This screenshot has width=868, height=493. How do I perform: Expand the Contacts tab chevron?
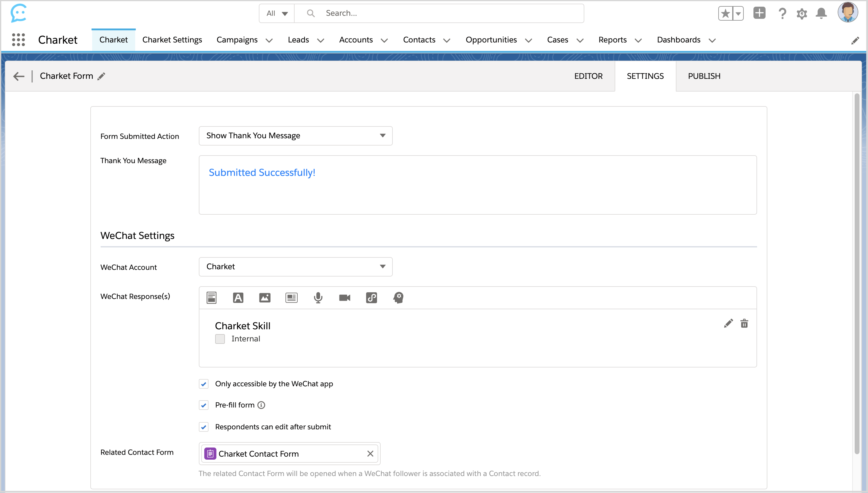click(447, 40)
